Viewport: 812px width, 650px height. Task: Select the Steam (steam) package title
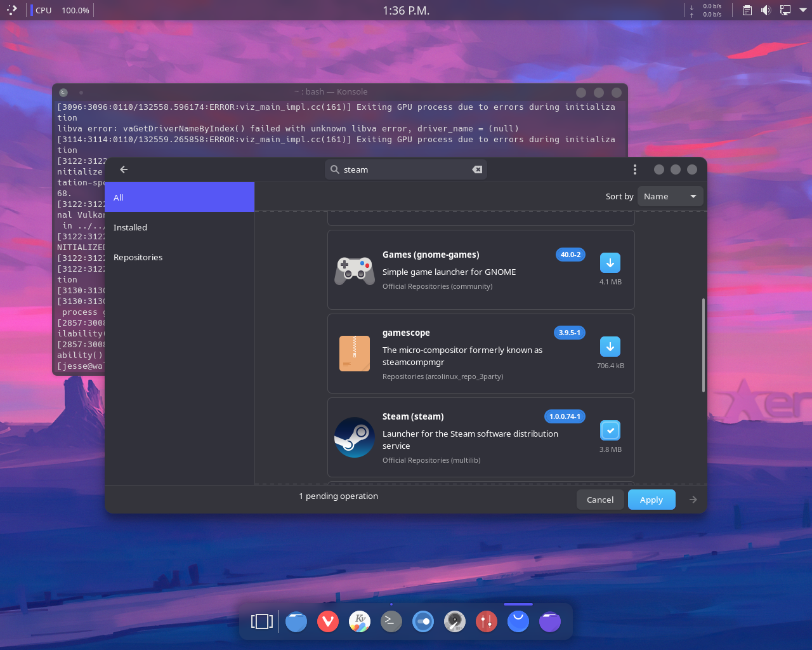coord(413,416)
